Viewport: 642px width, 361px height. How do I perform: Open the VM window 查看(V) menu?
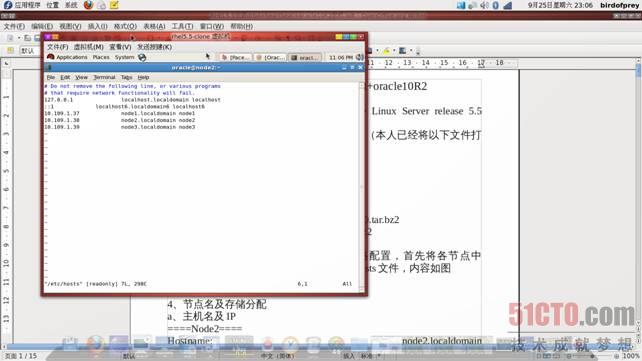pos(120,47)
